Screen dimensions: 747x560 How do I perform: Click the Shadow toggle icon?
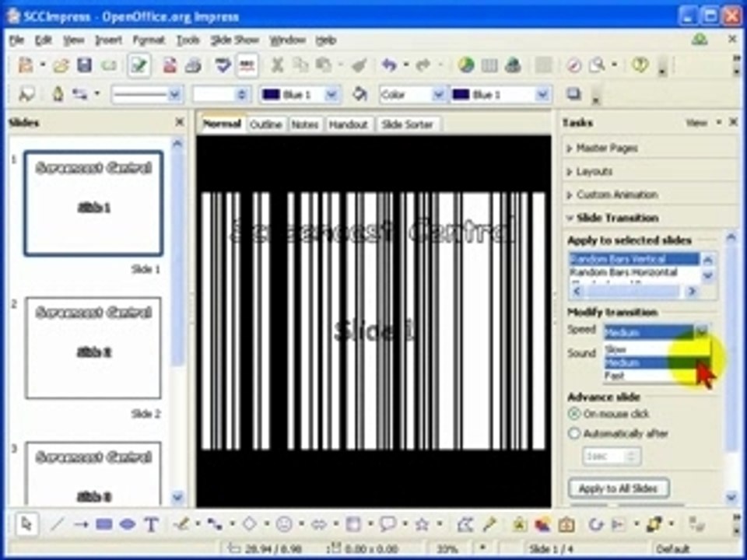tap(574, 94)
